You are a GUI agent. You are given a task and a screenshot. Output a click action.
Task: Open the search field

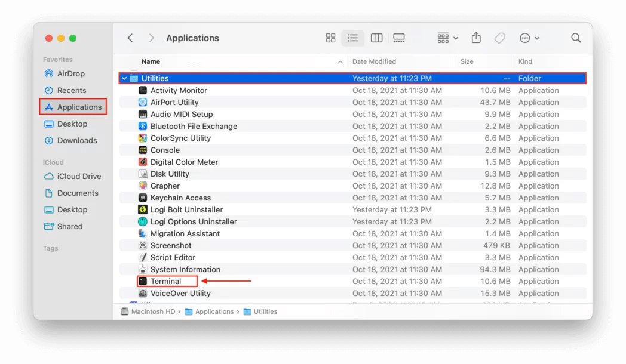click(575, 38)
